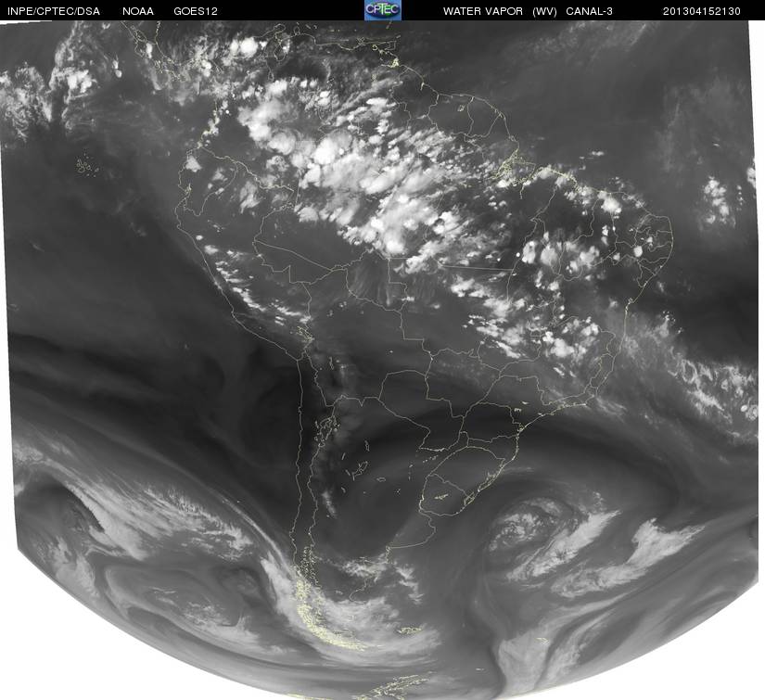Click the WATER VAPOR header text
The height and width of the screenshot is (700, 765).
pos(483,11)
